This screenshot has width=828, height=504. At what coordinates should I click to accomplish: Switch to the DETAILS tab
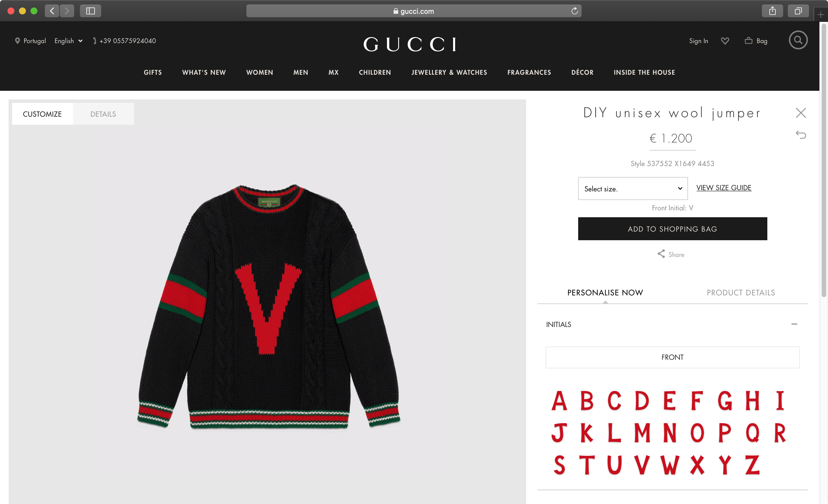pyautogui.click(x=102, y=114)
